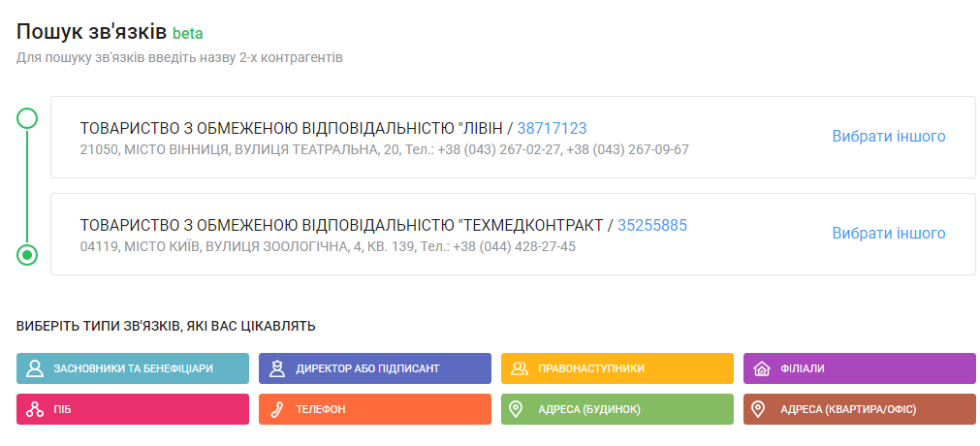Click Вибрати іншого for the ТЕХМЕДКОНТРАКТ company
The height and width of the screenshot is (446, 980).
point(888,234)
